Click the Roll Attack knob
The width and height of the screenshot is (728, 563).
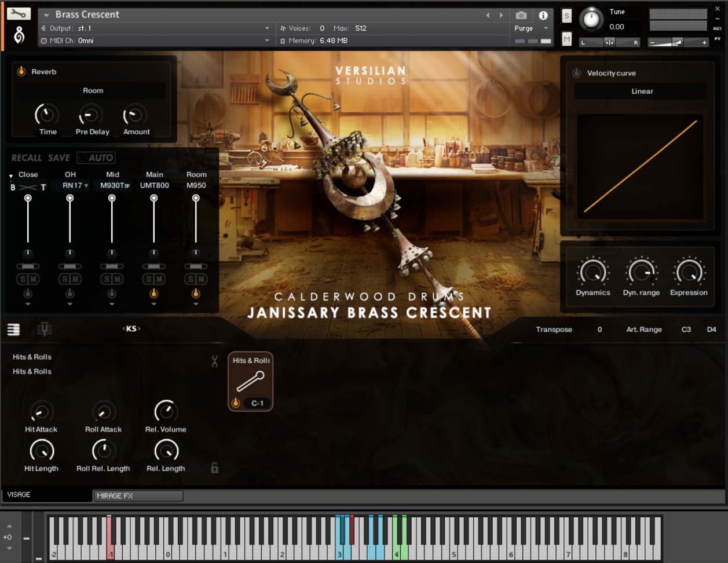pyautogui.click(x=104, y=412)
